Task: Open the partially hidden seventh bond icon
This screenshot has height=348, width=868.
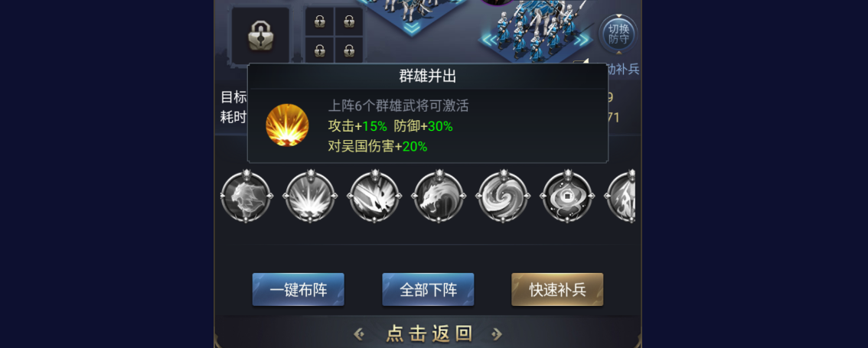Action: (x=620, y=197)
